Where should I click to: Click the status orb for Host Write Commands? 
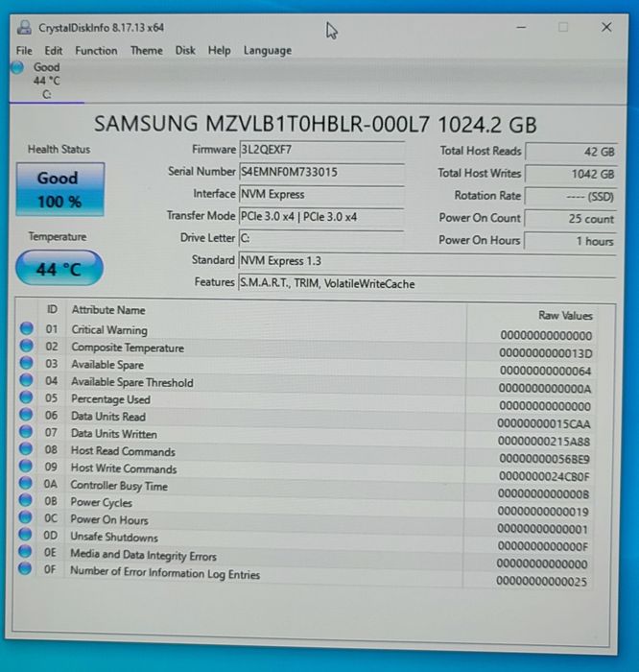pyautogui.click(x=26, y=466)
